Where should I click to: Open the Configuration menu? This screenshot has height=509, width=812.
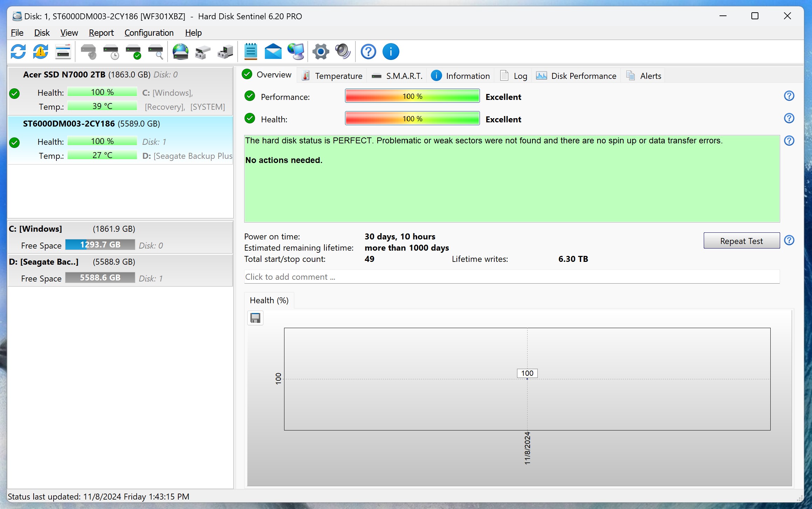click(149, 33)
